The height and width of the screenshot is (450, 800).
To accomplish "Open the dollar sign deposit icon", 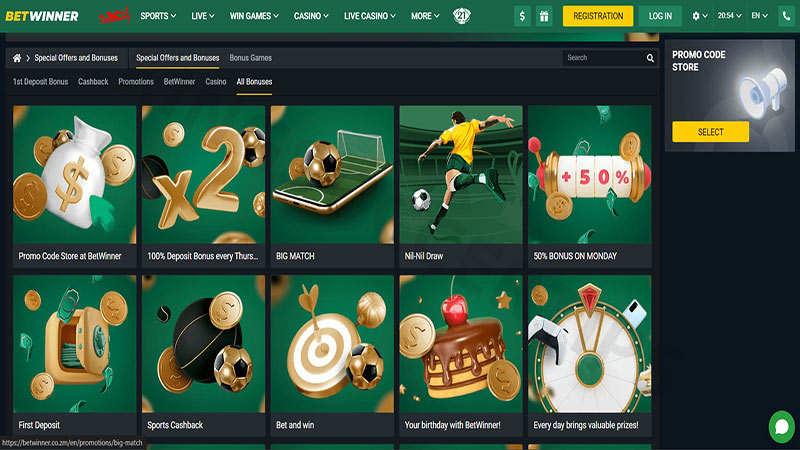I will click(522, 16).
